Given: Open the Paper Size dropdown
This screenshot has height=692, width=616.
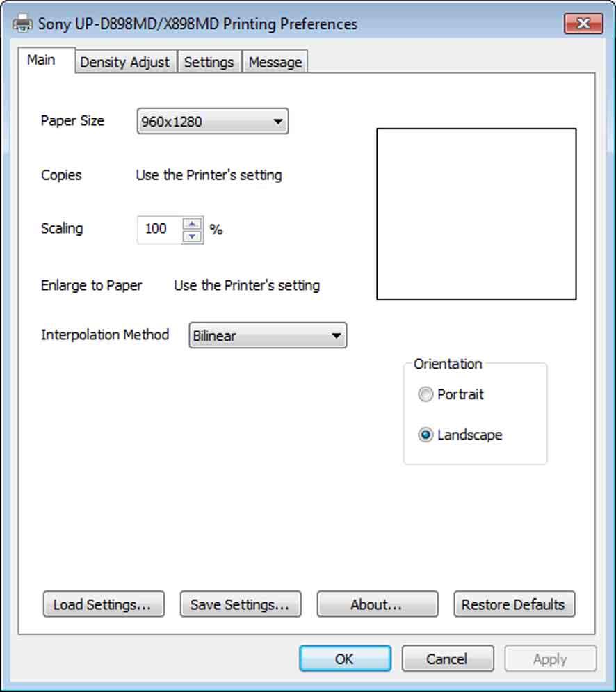Looking at the screenshot, I should (x=213, y=122).
